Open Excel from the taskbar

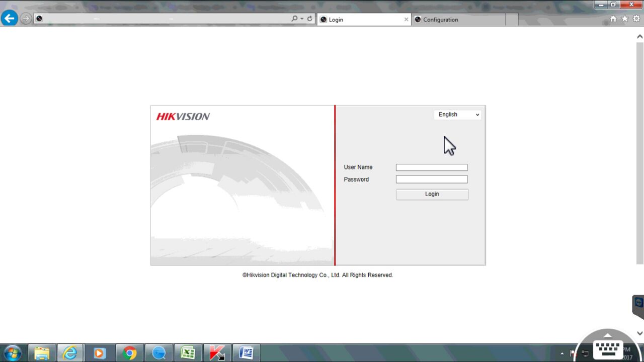pyautogui.click(x=188, y=353)
